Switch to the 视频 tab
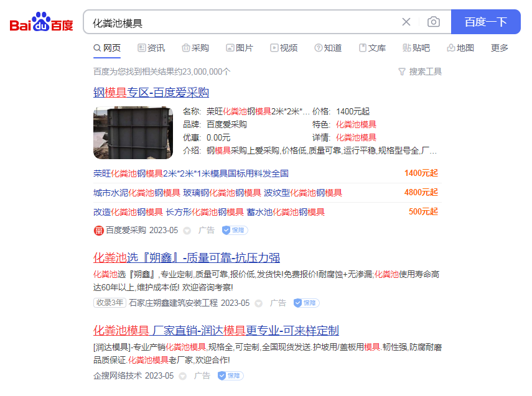532x396 pixels. click(x=284, y=47)
